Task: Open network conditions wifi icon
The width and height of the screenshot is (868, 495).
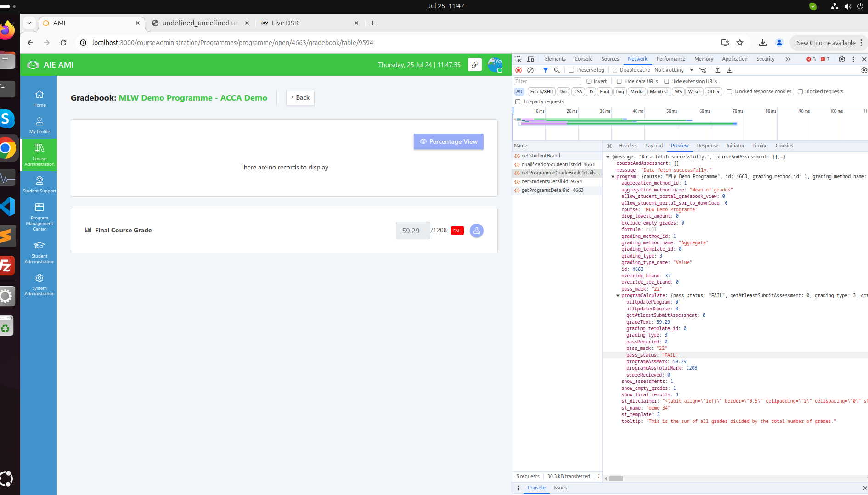Action: pos(703,70)
